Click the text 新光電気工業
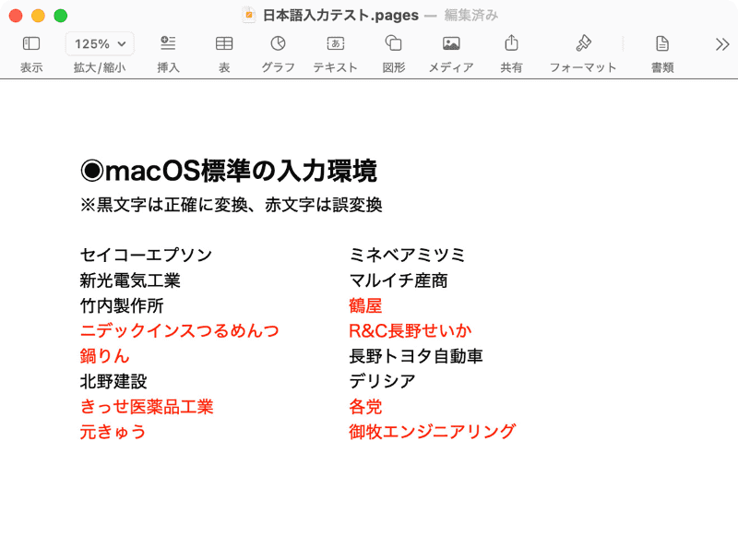This screenshot has width=738, height=560. [x=130, y=280]
